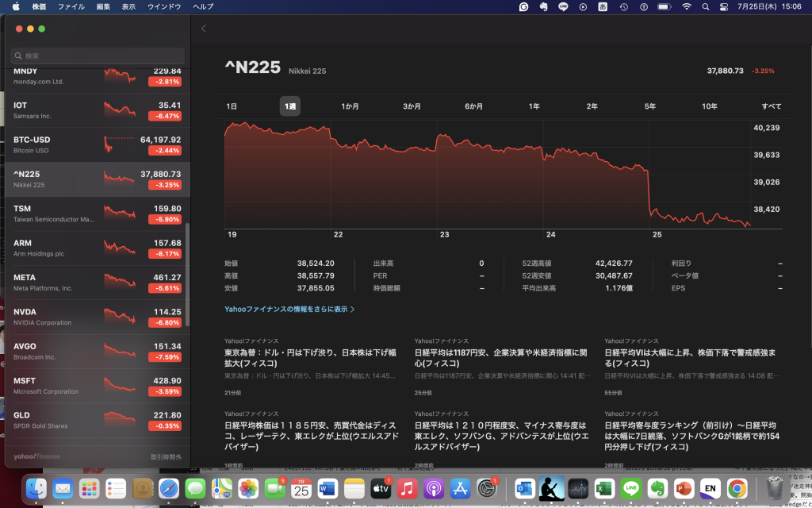This screenshot has height=508, width=812.
Task: Click the back chevron above the chart
Action: 204,29
